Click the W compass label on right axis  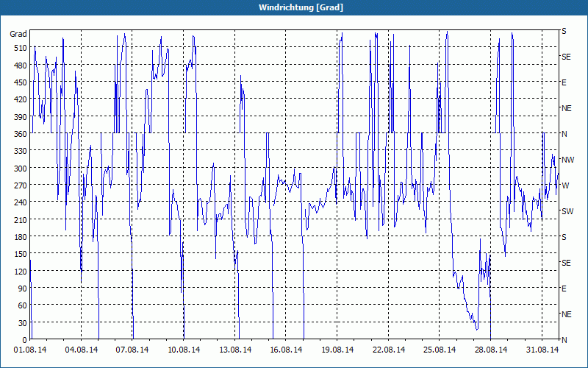coord(565,185)
